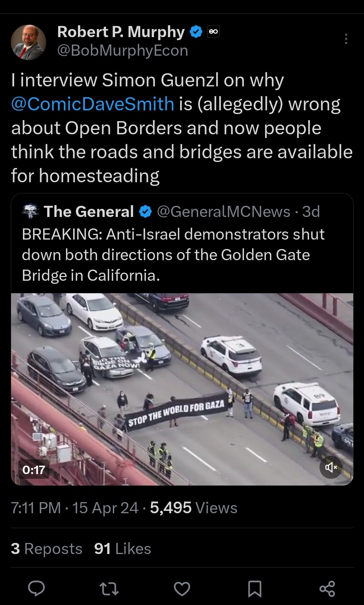Tap the infinity affiliate badge
364x605 pixels.
213,32
